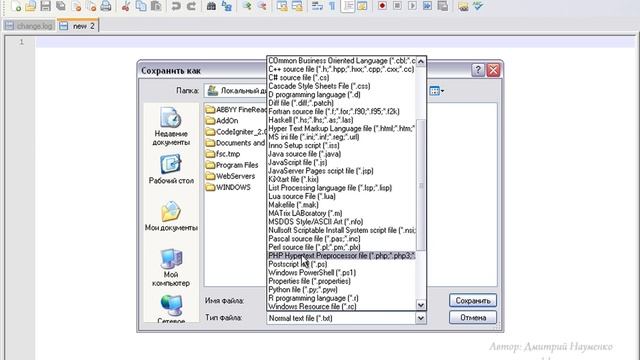Paste clipboard using toolbar Paste icon
The width and height of the screenshot is (640, 360).
pos(156,6)
